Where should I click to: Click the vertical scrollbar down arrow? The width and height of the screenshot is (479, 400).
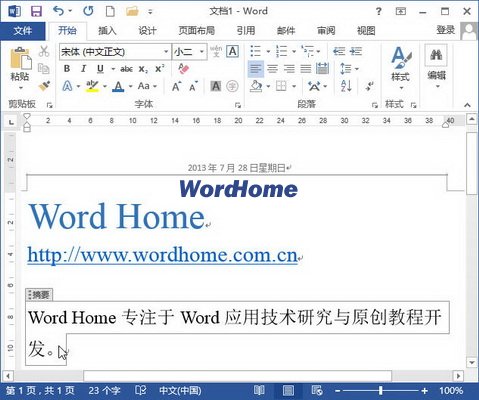click(x=472, y=362)
